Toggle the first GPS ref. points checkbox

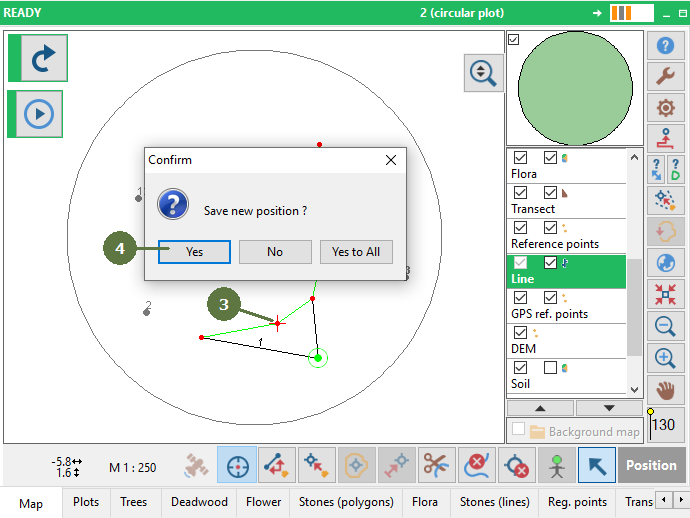[521, 298]
